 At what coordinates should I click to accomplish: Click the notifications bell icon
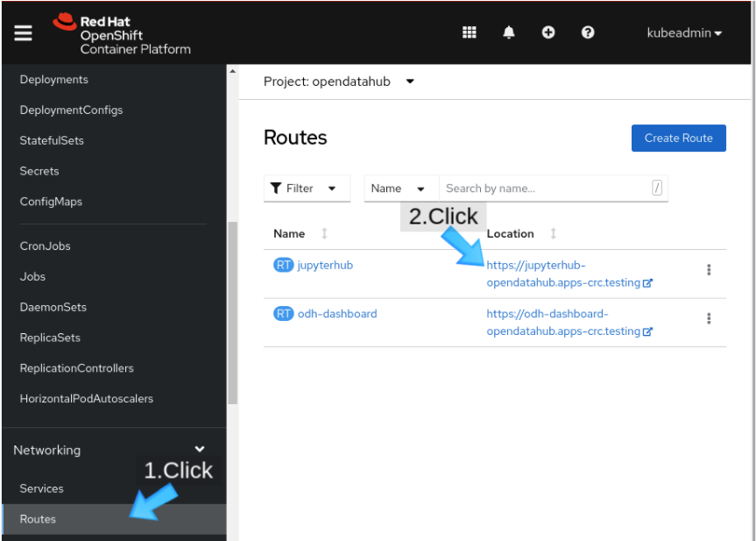pos(509,32)
